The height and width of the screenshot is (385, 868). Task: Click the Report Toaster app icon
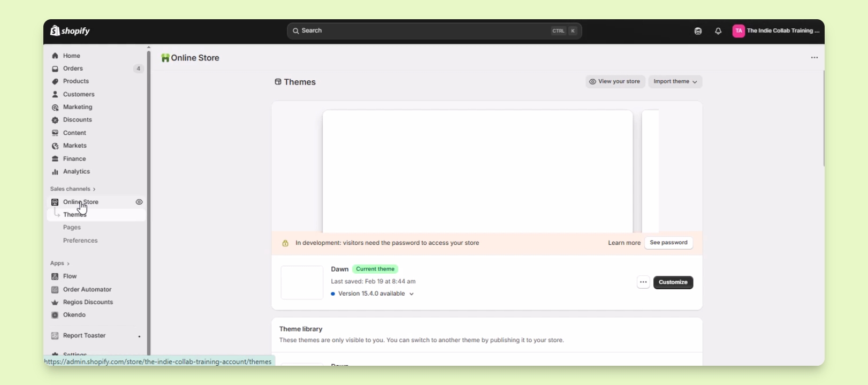tap(55, 336)
